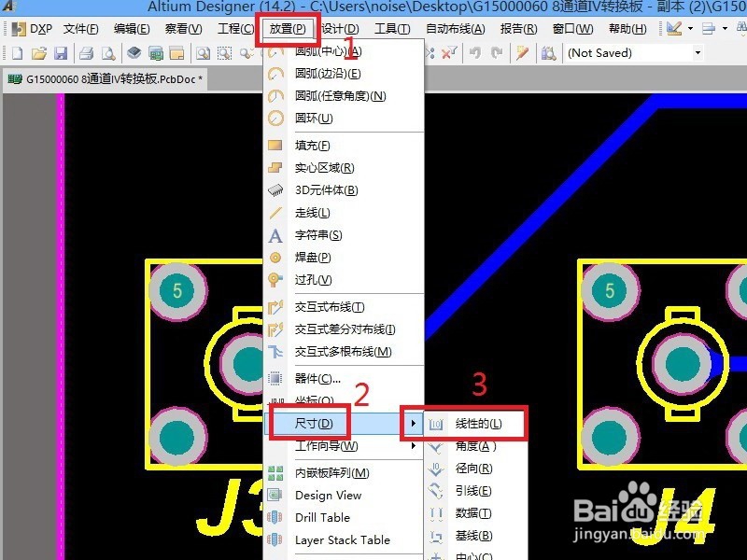
Task: Redo an action using the Redo arrow icon
Action: (x=497, y=54)
